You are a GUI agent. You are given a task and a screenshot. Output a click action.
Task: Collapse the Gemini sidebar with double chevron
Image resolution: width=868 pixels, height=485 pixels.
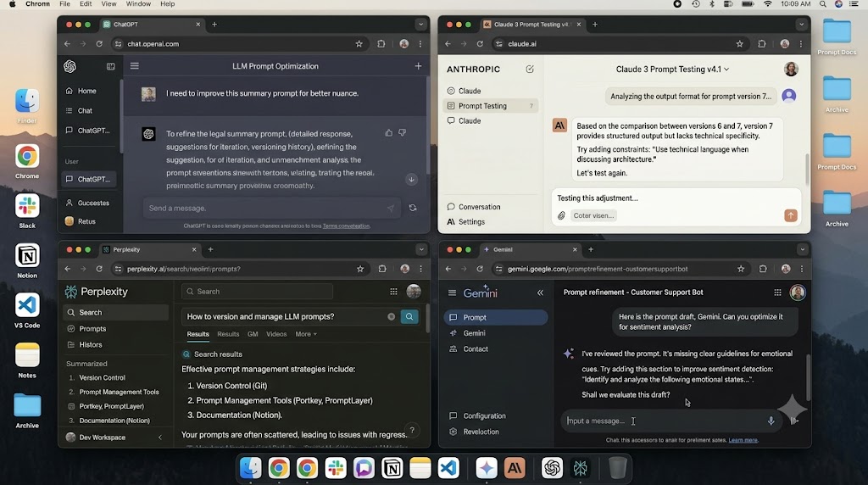[540, 293]
